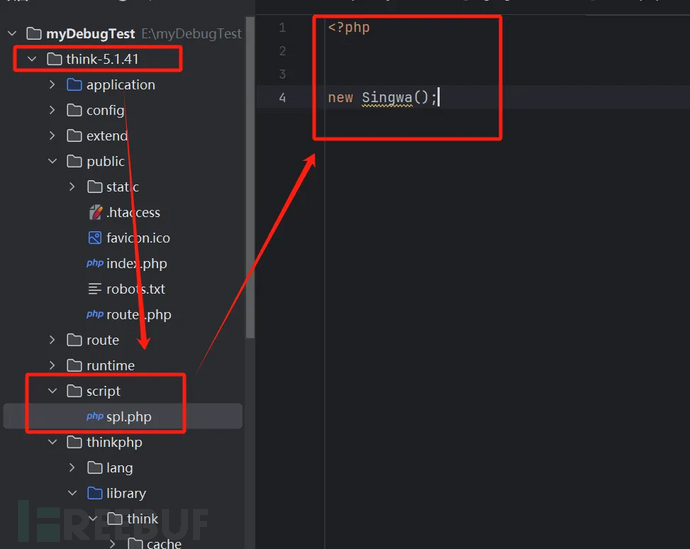
Task: Click the config folder icon
Action: (x=74, y=110)
